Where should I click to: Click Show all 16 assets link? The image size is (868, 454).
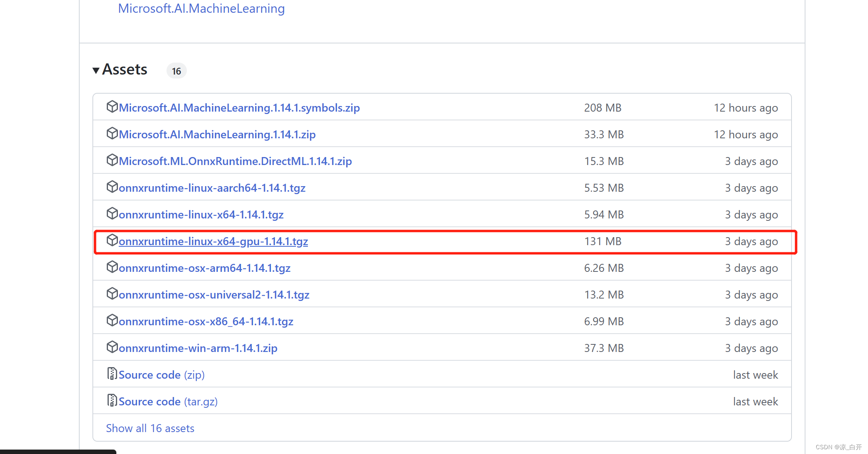(x=151, y=428)
